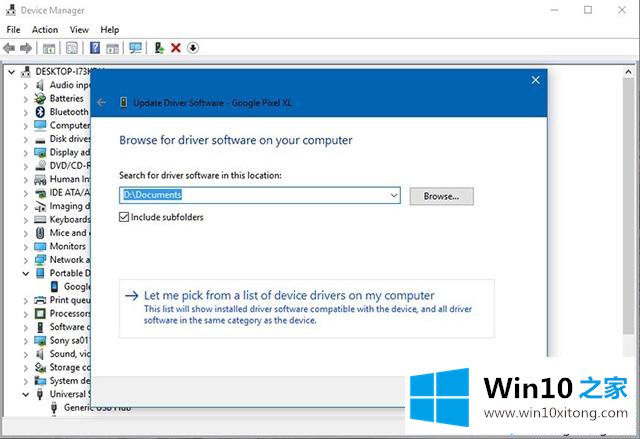The width and height of the screenshot is (640, 439).
Task: Open the View menu
Action: (79, 30)
